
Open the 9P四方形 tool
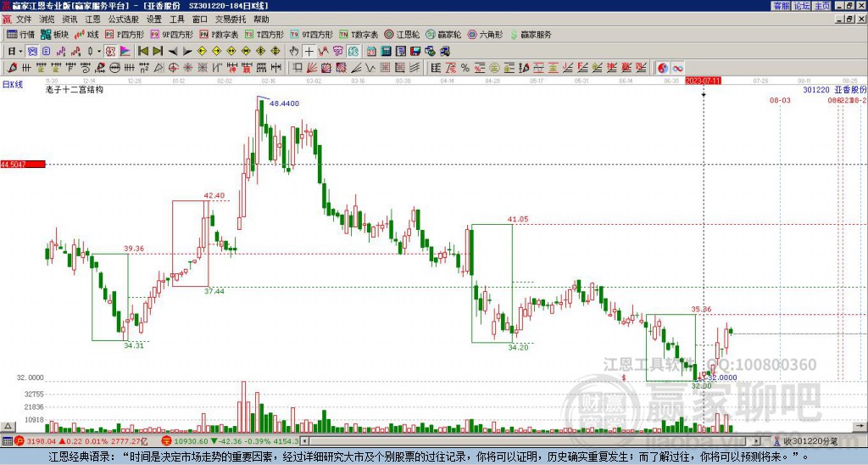171,34
